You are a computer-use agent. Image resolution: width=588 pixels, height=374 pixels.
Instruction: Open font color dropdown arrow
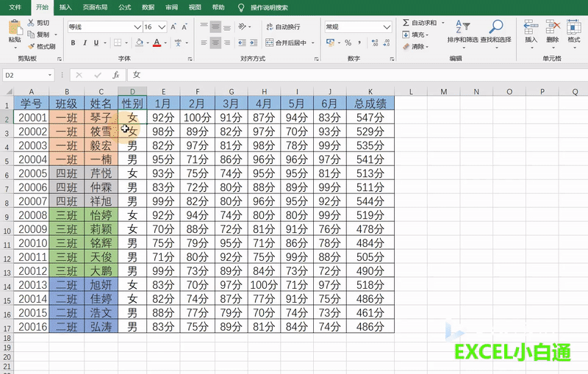tap(165, 43)
